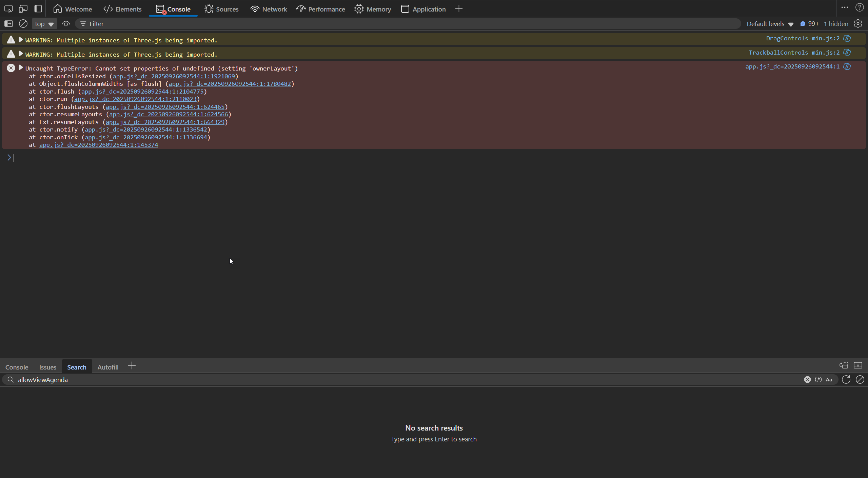868x478 pixels.
Task: Create a live expression (eye icon)
Action: [x=66, y=24]
